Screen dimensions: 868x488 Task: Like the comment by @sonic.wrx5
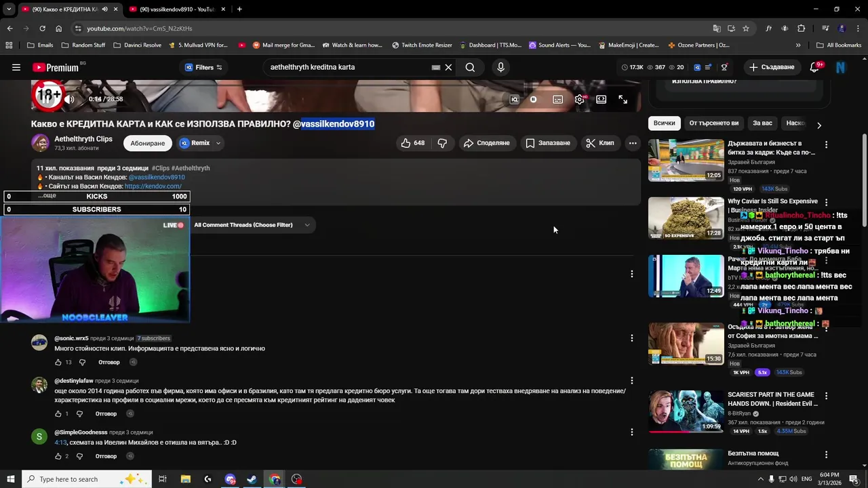58,362
